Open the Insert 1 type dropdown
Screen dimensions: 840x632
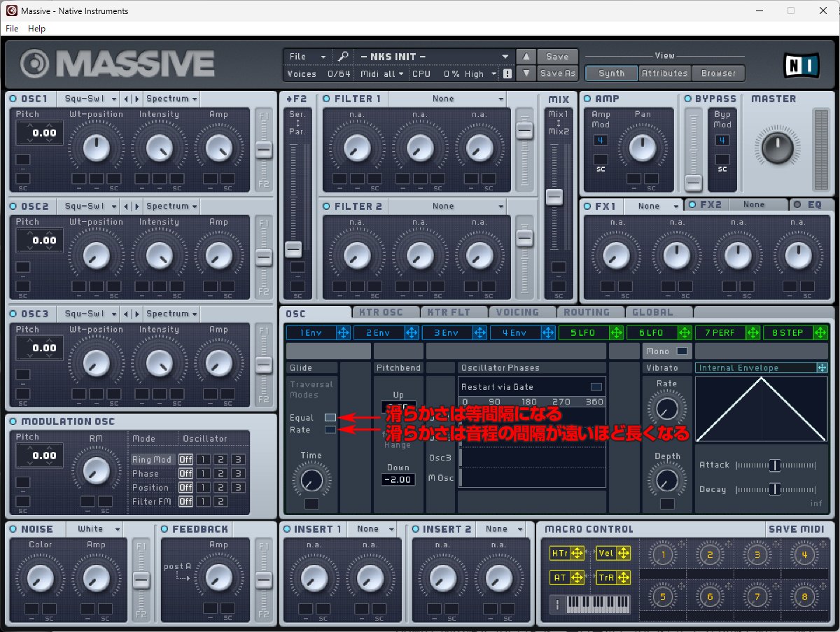(374, 529)
